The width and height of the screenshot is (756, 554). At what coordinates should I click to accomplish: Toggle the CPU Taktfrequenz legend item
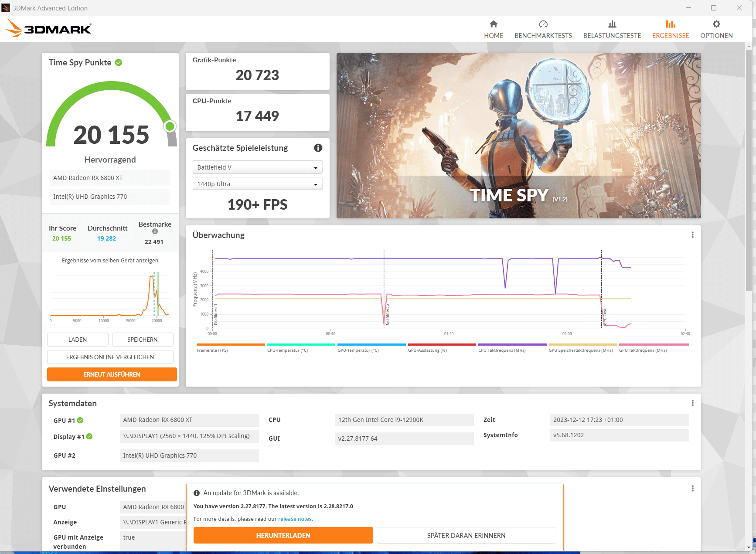512,348
